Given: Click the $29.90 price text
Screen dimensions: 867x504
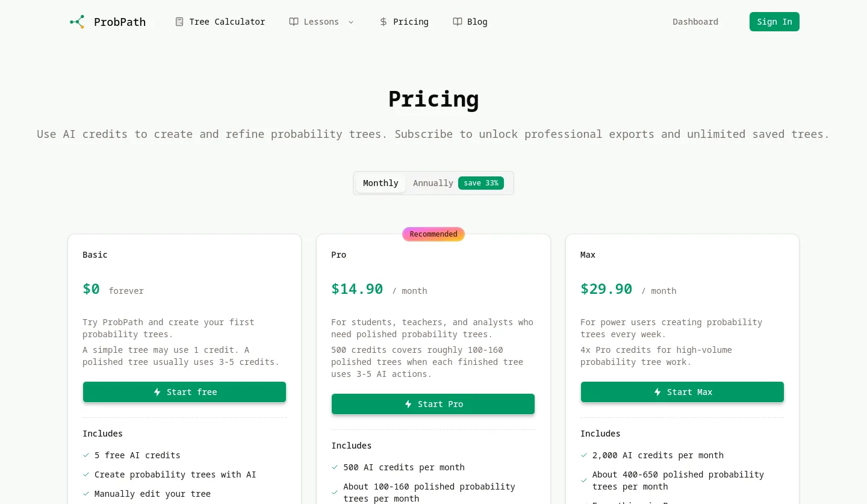Looking at the screenshot, I should (606, 289).
